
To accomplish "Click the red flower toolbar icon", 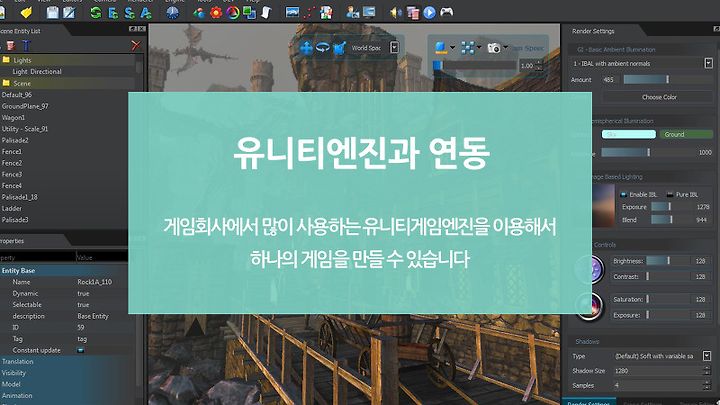I will 216,13.
